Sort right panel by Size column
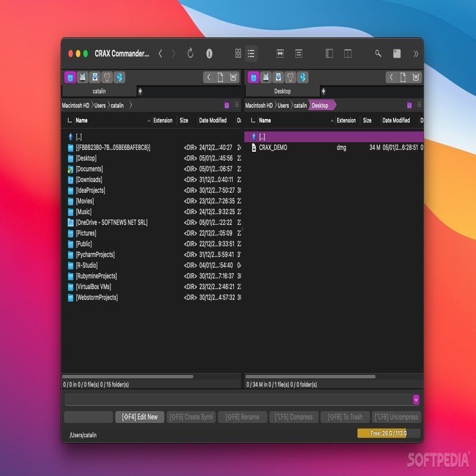This screenshot has height=476, width=476. pyautogui.click(x=370, y=121)
